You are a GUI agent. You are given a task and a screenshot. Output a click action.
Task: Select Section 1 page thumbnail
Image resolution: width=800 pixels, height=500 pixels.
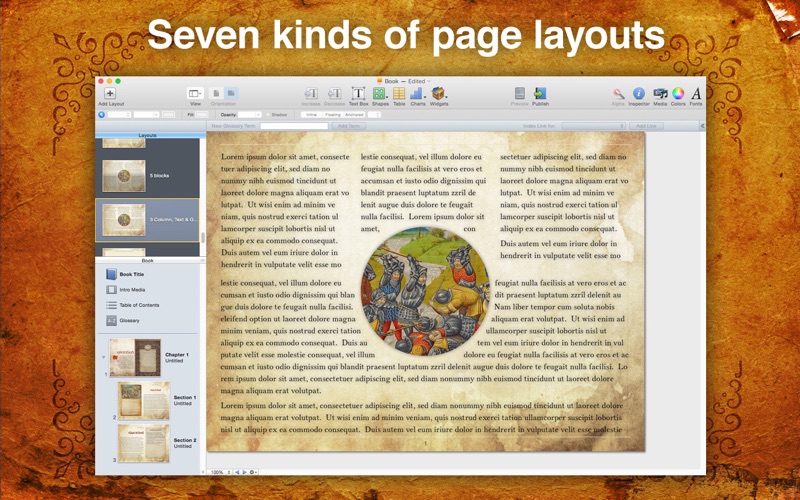(x=143, y=401)
